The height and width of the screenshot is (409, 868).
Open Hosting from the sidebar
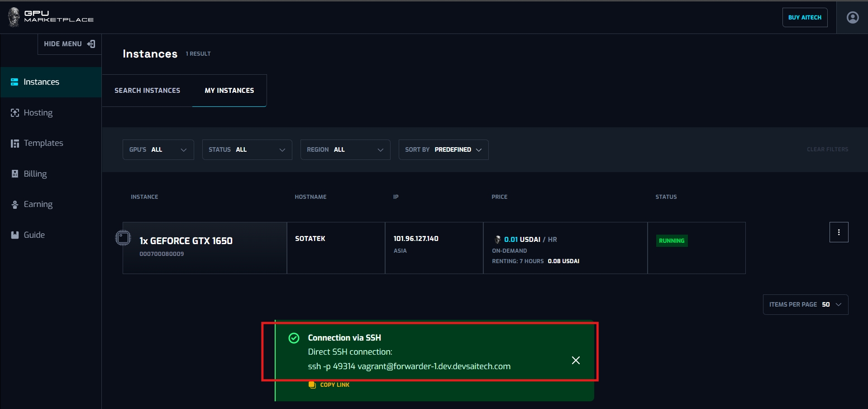[x=38, y=113]
